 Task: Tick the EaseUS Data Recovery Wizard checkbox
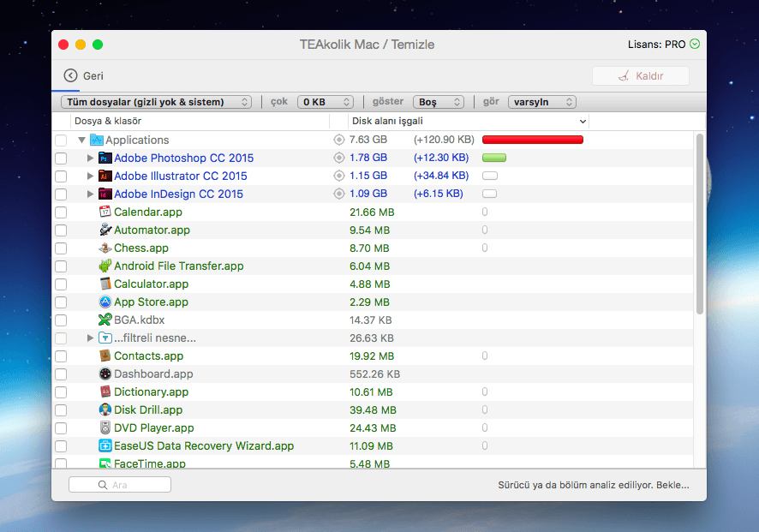pos(61,446)
